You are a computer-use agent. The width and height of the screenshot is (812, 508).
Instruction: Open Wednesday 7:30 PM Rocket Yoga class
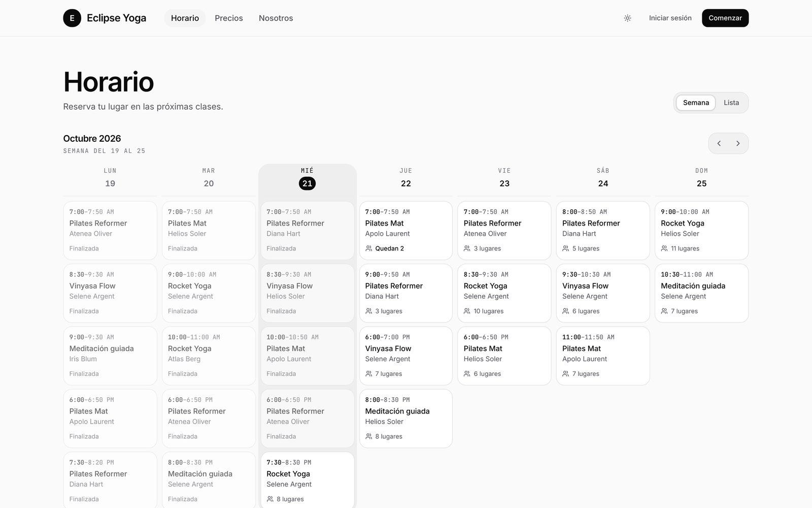(308, 480)
